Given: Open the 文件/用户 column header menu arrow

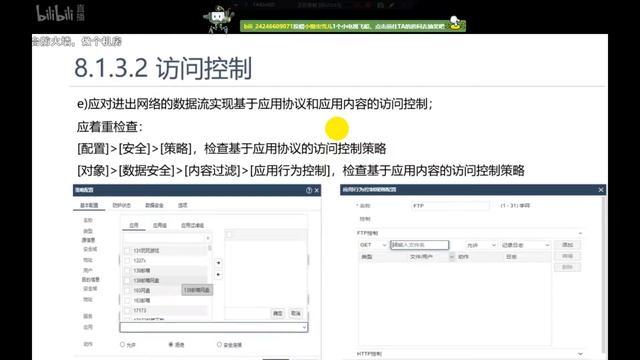Looking at the screenshot, I should point(451,257).
